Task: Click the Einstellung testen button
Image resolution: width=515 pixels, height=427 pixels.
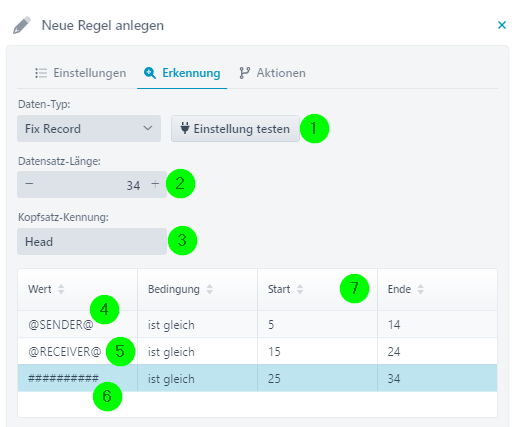Action: click(x=235, y=129)
